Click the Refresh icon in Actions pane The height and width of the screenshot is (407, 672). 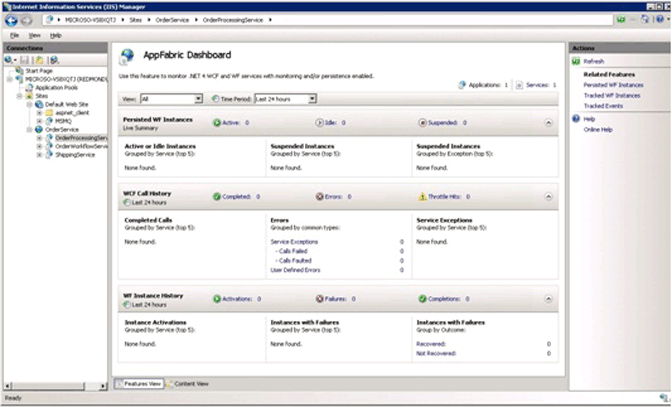576,61
